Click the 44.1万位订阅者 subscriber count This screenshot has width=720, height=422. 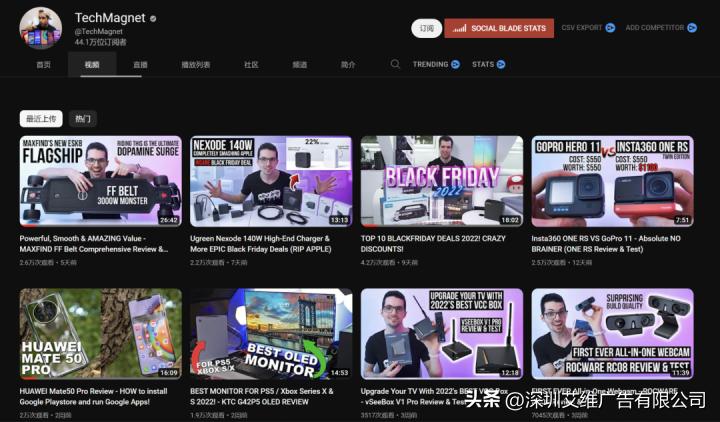pos(101,42)
